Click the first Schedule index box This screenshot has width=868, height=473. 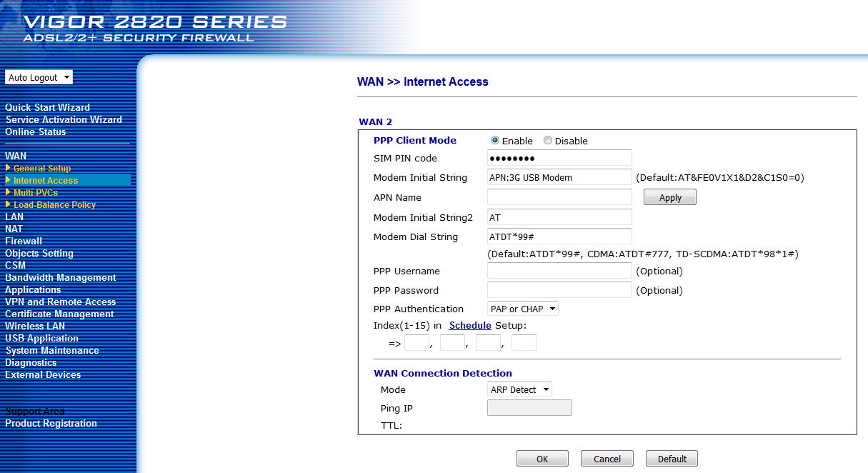tap(416, 343)
